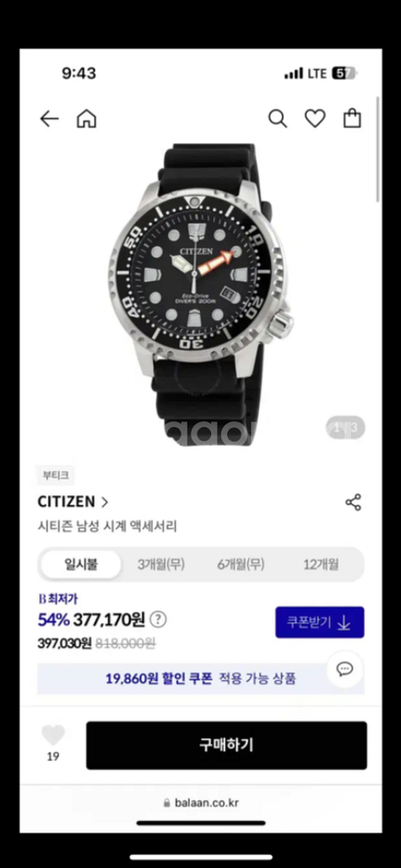Tap the back arrow icon
401x868 pixels.
(49, 119)
